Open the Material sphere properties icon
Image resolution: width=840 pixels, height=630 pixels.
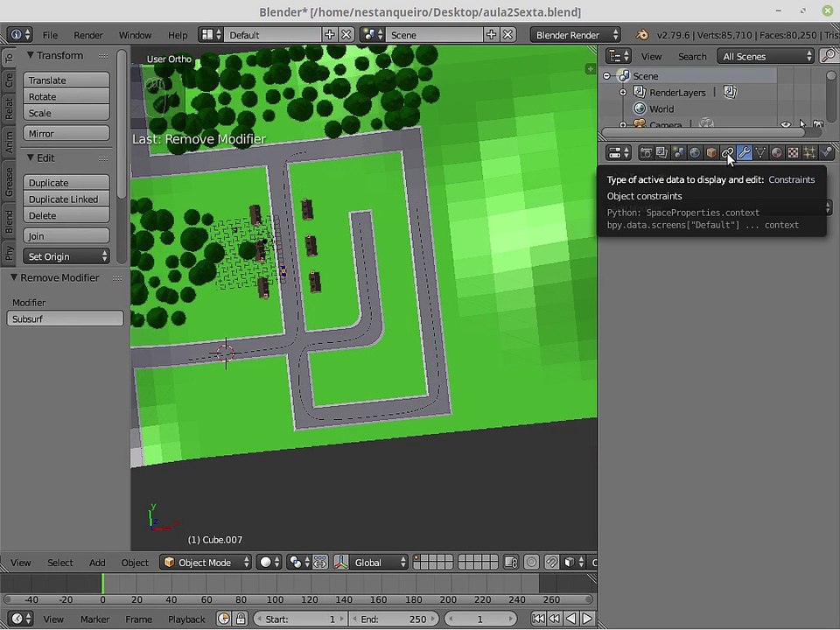777,153
